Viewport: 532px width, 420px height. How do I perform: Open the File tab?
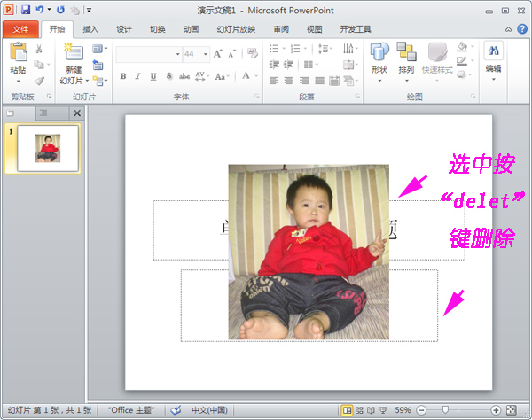(20, 29)
